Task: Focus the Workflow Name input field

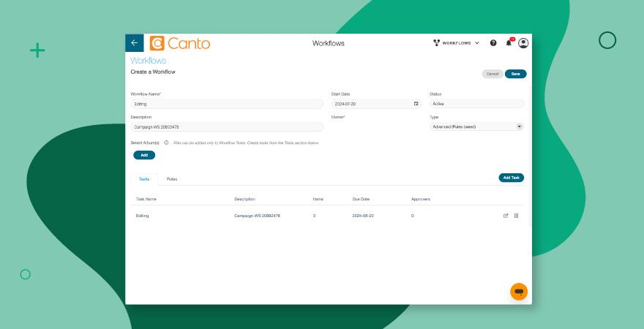Action: [227, 104]
